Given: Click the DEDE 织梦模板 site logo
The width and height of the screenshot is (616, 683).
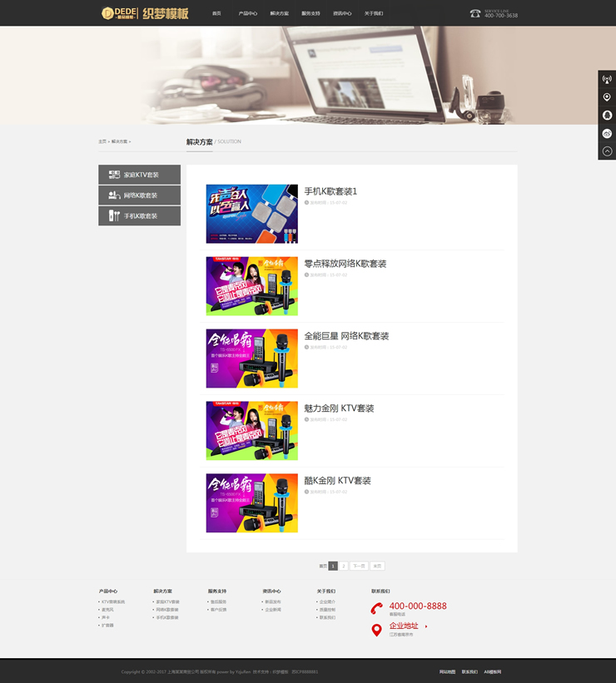Looking at the screenshot, I should 145,13.
